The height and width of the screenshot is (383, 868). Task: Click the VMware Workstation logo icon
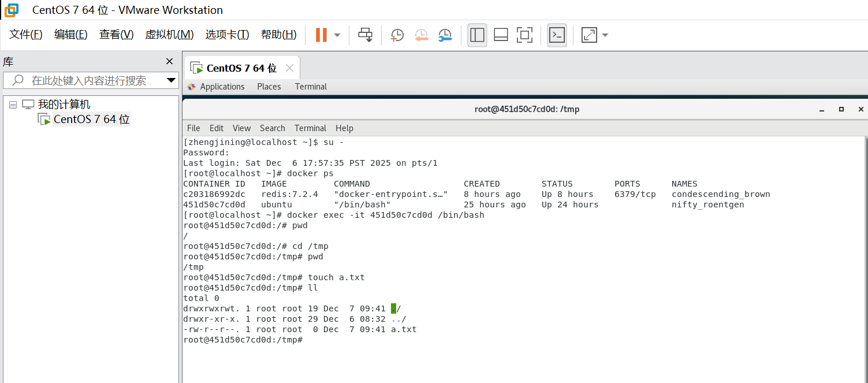10,10
